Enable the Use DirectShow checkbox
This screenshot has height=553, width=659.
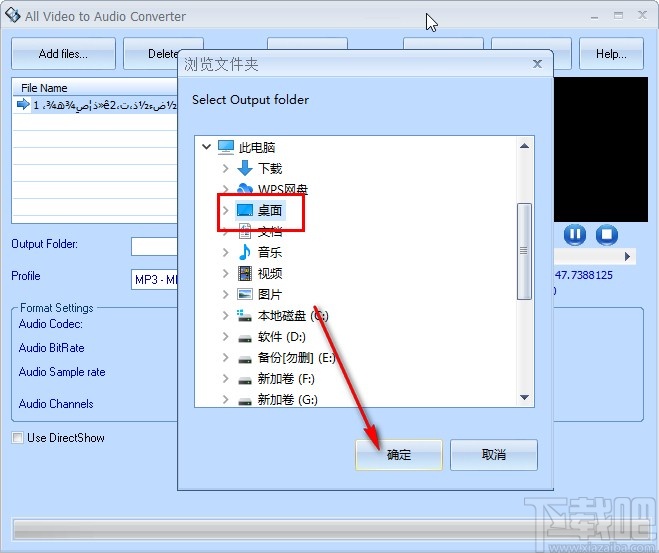17,438
